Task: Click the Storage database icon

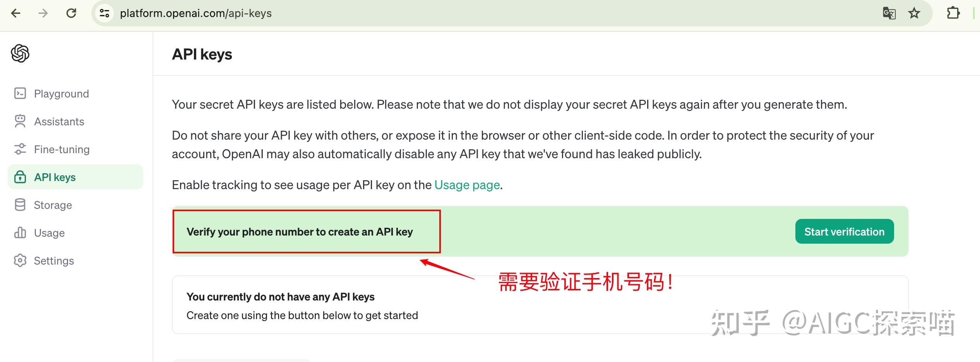Action: [x=20, y=205]
